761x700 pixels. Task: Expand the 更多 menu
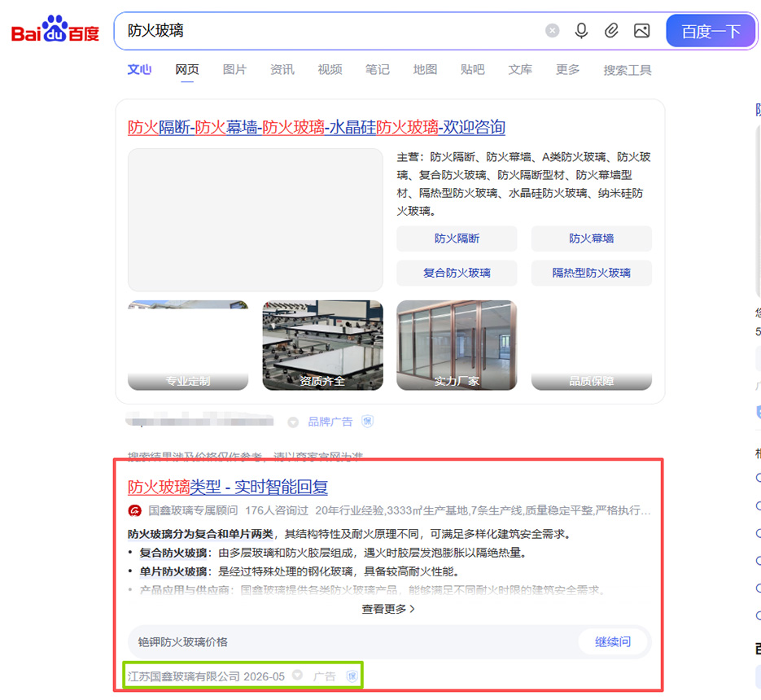click(568, 70)
